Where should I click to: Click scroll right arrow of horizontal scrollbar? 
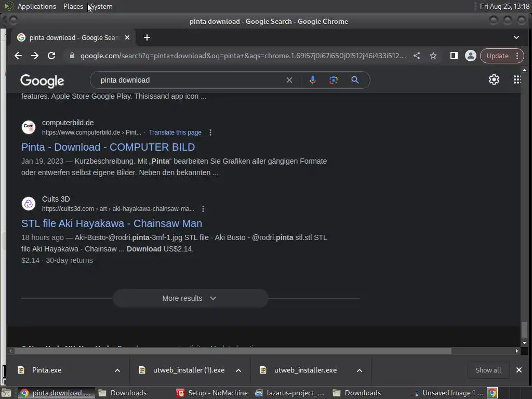(517, 351)
